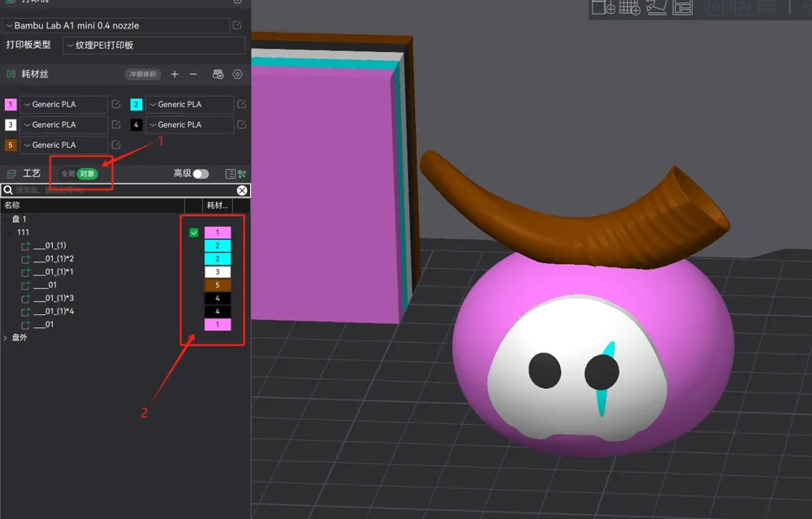Click cyan filament 2 color swatch

point(136,104)
